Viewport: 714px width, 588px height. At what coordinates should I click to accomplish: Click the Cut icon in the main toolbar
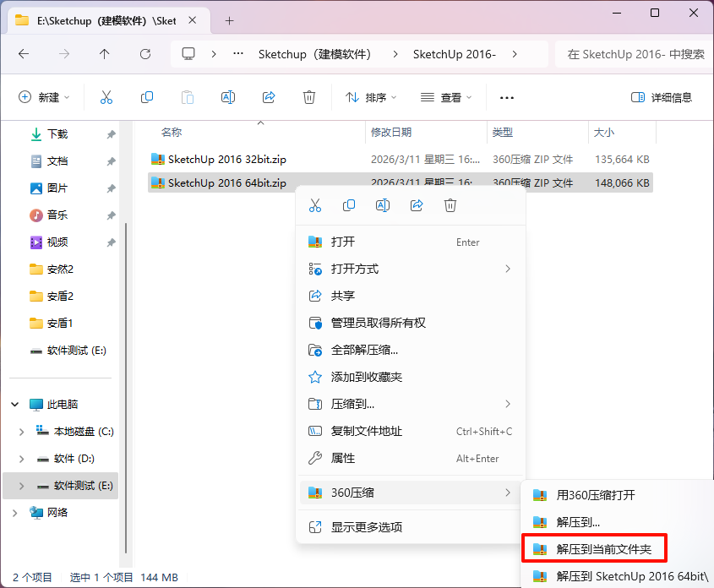point(106,97)
